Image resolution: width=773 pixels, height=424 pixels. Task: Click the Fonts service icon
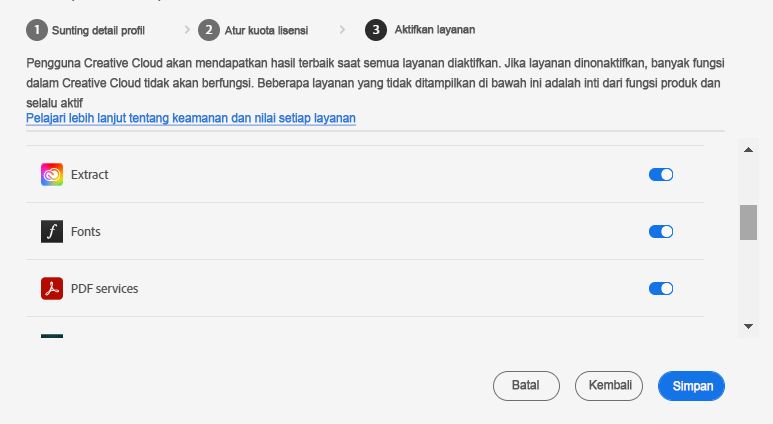point(52,232)
